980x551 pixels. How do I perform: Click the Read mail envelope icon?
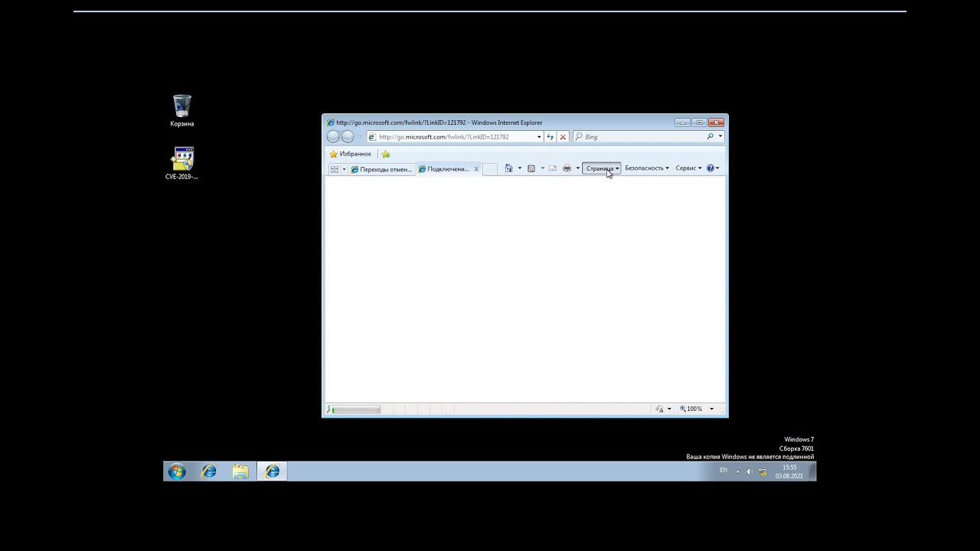(553, 168)
